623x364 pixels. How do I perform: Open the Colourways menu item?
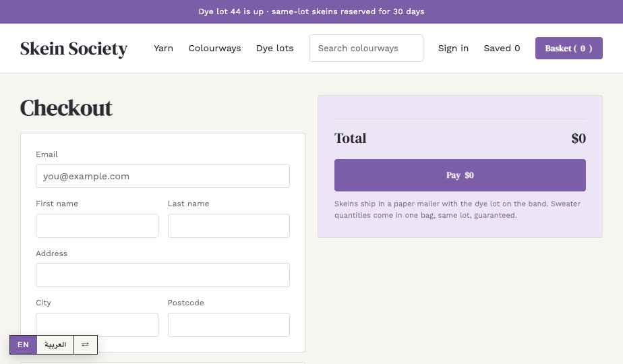[x=214, y=48]
